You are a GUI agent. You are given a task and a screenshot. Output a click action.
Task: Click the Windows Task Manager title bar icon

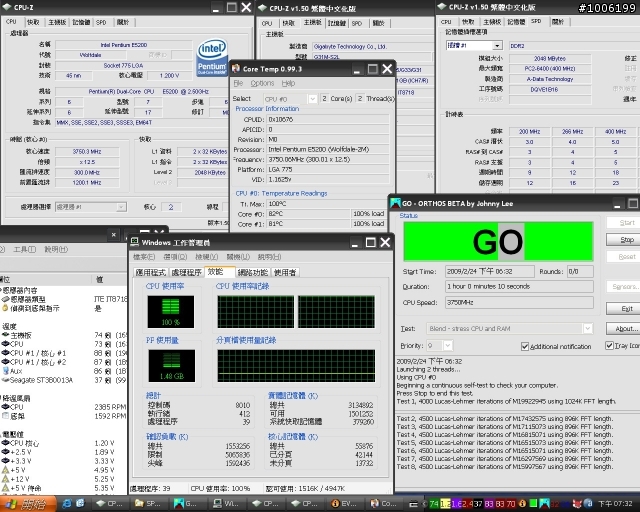coord(135,242)
